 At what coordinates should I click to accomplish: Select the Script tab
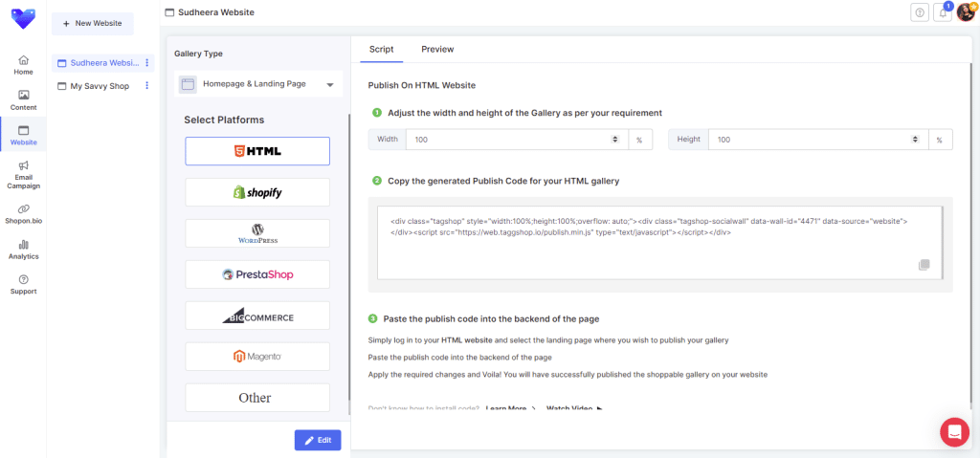click(381, 49)
